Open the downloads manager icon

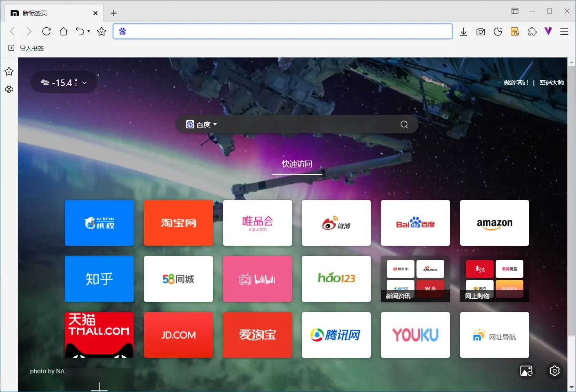pos(463,32)
